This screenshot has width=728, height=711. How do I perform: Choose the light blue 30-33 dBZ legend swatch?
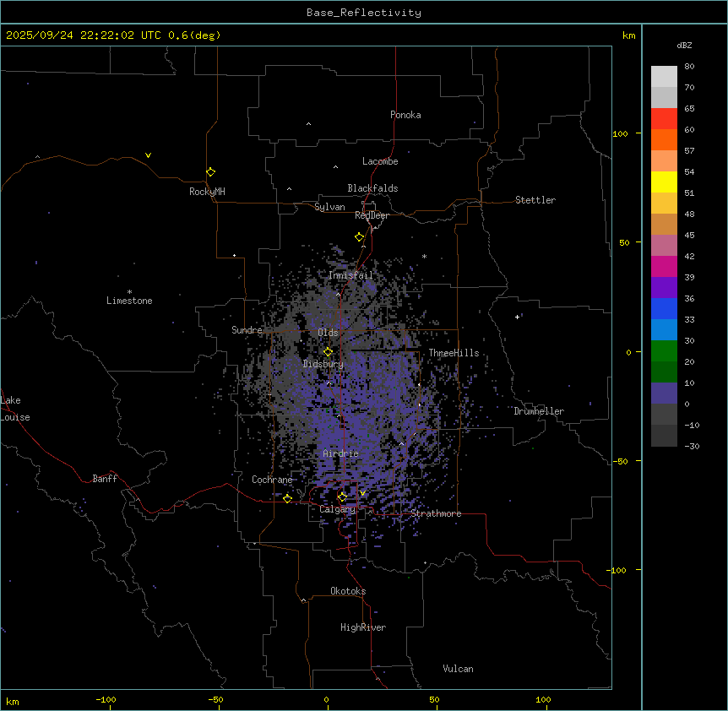[x=664, y=329]
